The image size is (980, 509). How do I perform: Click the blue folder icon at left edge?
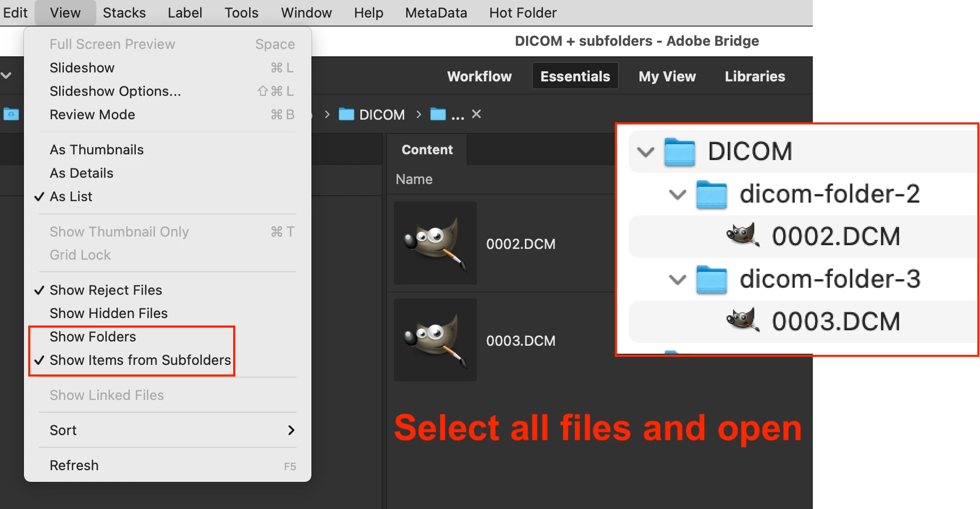pos(11,114)
